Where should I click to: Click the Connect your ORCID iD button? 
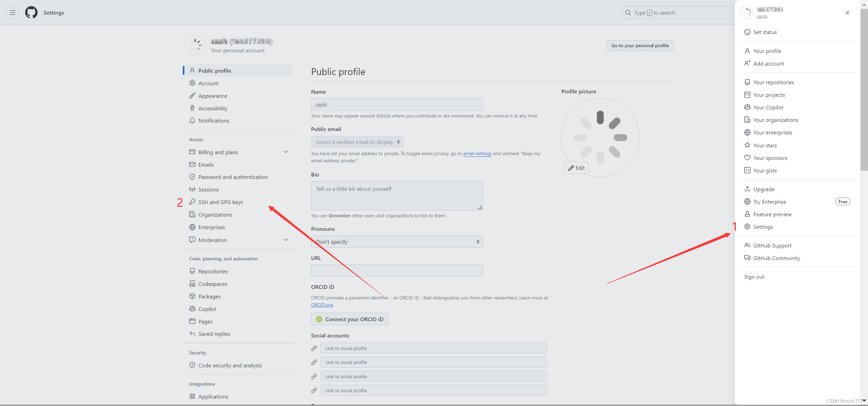pyautogui.click(x=350, y=319)
